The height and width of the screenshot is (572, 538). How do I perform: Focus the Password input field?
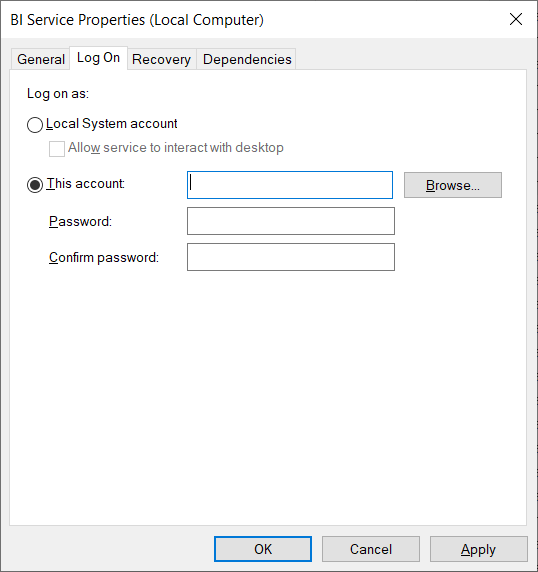tap(291, 221)
